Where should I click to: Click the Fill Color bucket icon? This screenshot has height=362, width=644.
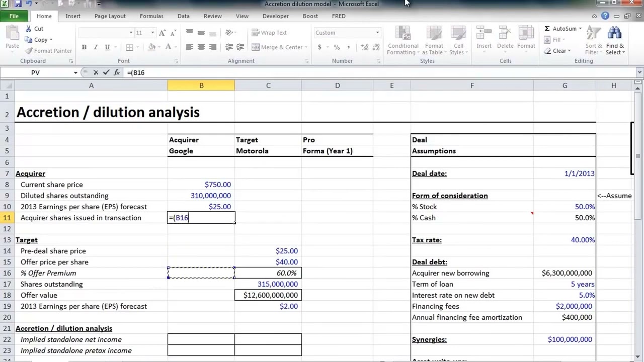[x=151, y=47]
